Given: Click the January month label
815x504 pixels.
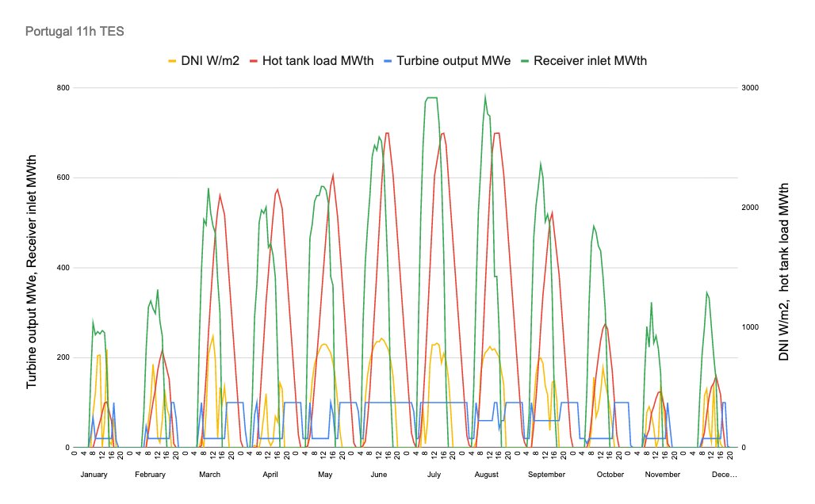Looking at the screenshot, I should [94, 475].
